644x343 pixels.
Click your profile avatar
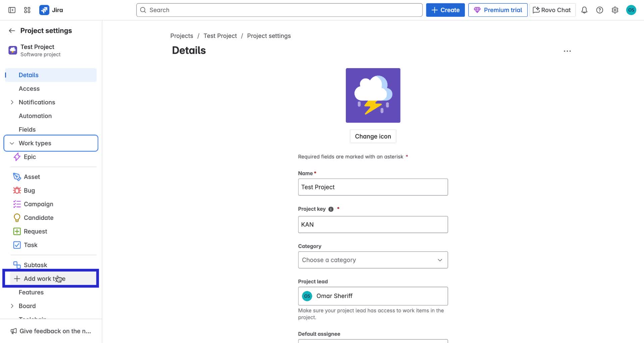pos(631,10)
